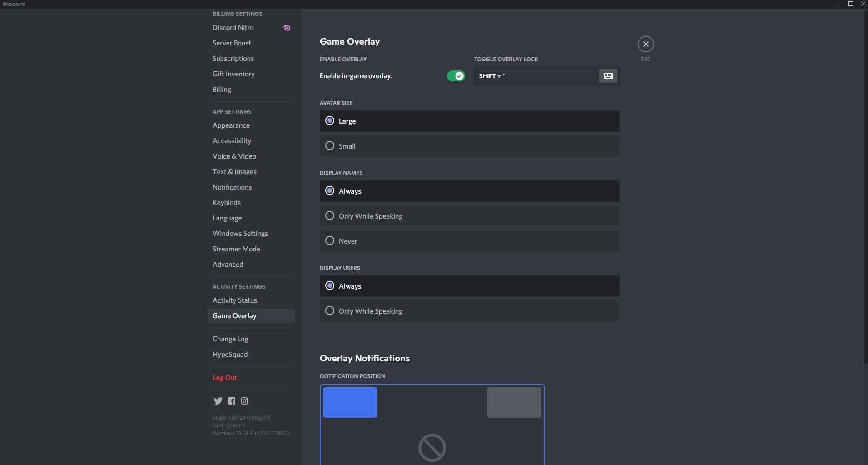Open Discord's Twitter page icon
This screenshot has width=868, height=465.
click(218, 401)
